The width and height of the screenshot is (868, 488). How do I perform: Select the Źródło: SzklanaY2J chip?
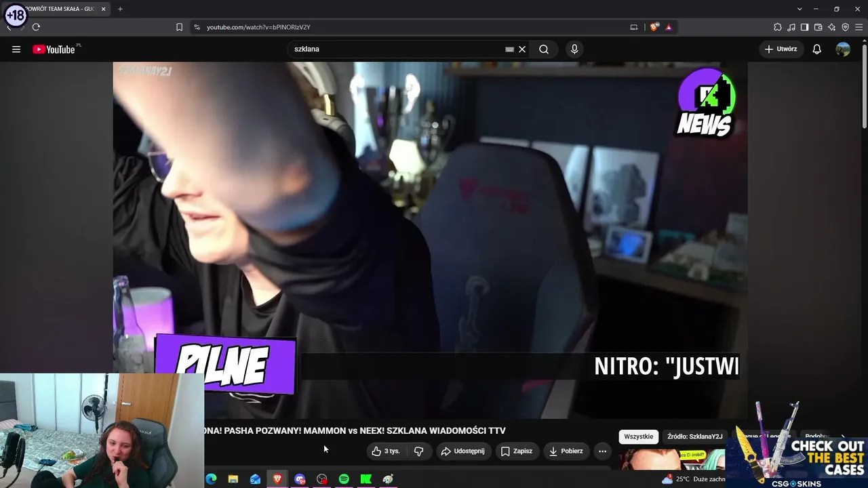coord(695,436)
